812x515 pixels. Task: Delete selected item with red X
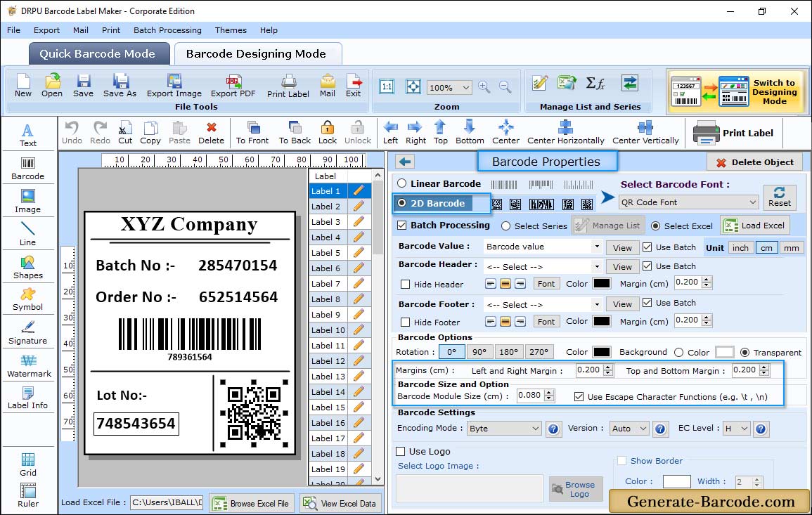pos(212,133)
